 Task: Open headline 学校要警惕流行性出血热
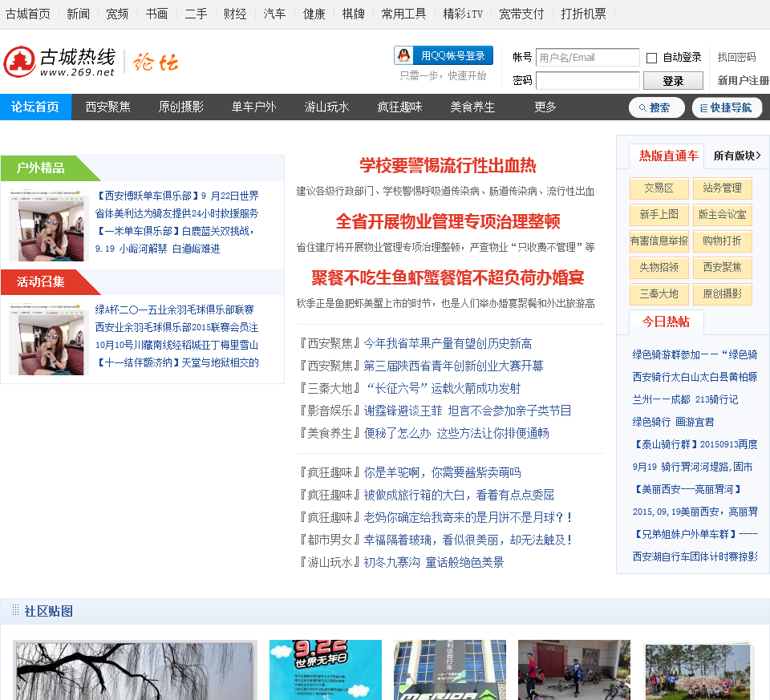[x=448, y=166]
